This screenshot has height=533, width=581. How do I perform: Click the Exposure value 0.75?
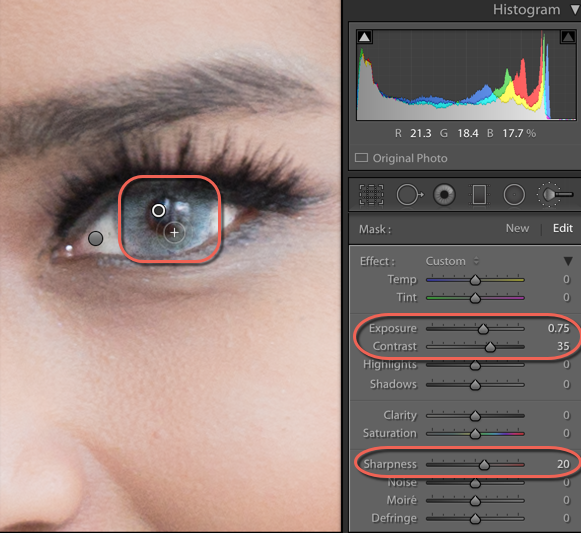558,328
